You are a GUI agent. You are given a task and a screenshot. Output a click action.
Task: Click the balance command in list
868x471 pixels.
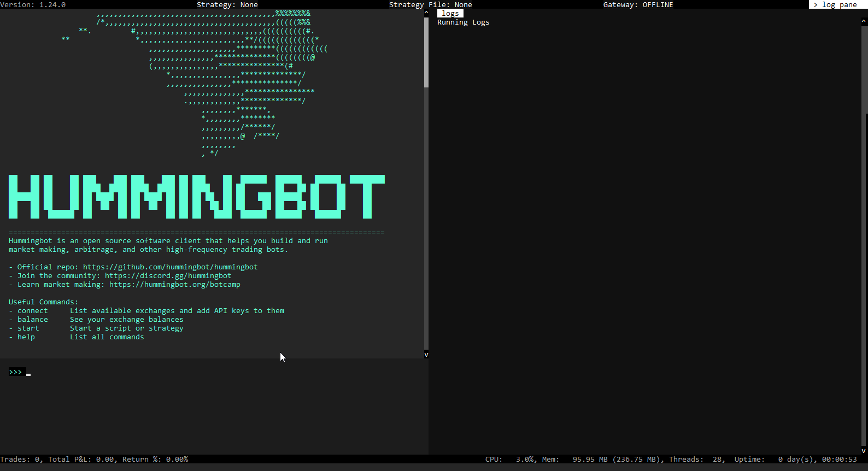tap(32, 320)
